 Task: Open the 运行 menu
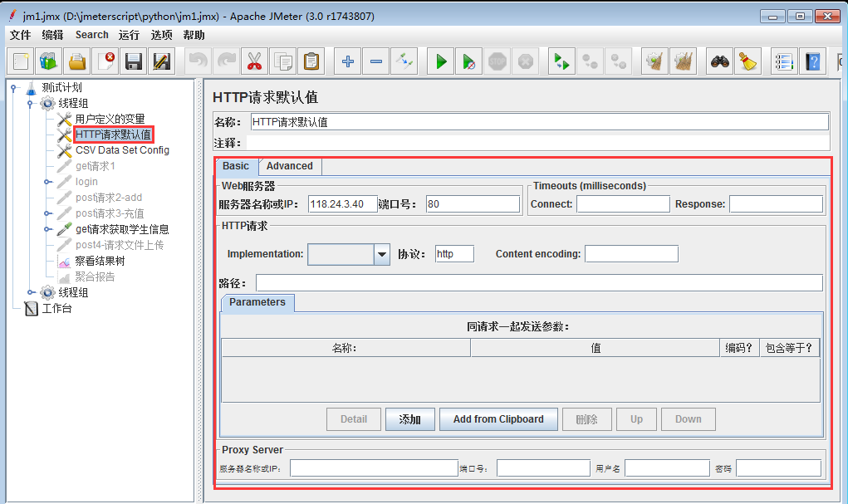pos(129,35)
